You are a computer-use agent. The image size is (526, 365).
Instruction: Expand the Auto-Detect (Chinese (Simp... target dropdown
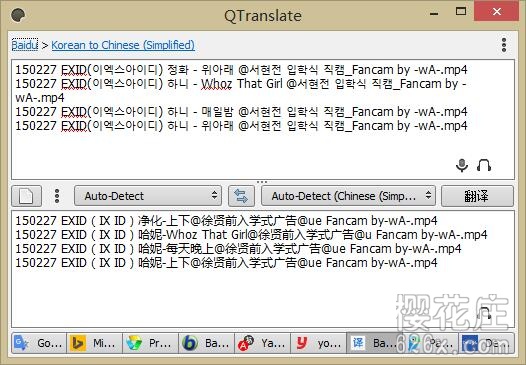click(x=348, y=196)
